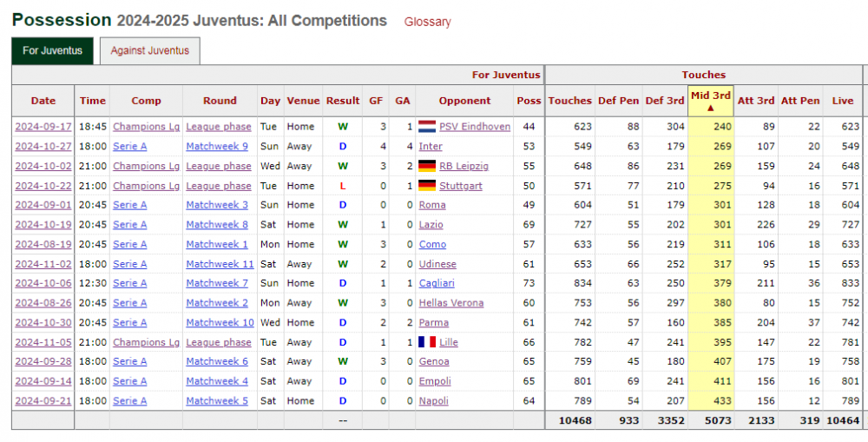
Task: Switch to Against Juventus tab
Action: [149, 50]
